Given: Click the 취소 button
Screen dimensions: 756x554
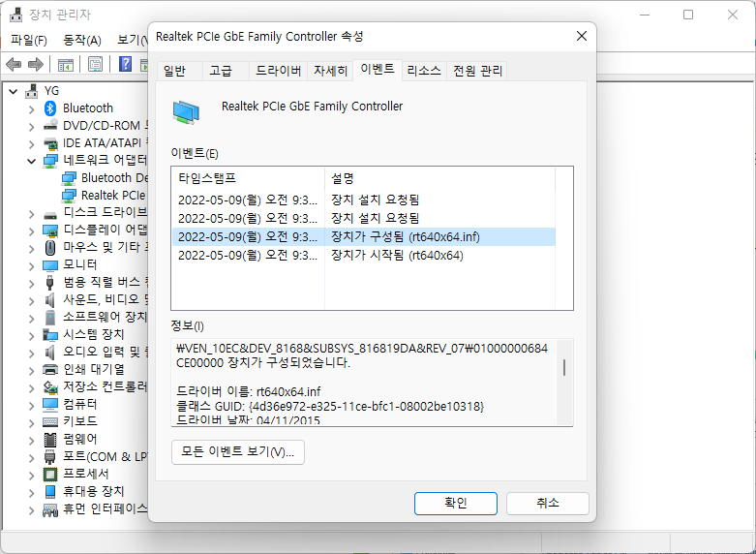Looking at the screenshot, I should point(548,504).
